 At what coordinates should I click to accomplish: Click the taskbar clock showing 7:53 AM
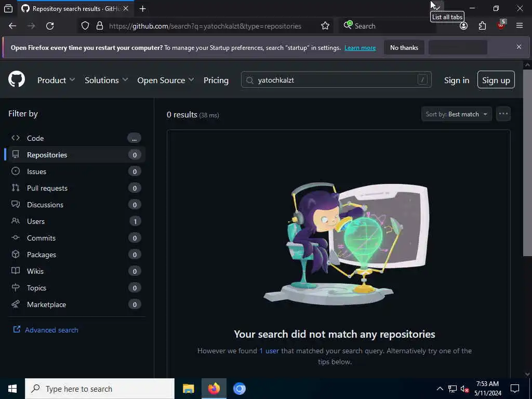click(487, 389)
